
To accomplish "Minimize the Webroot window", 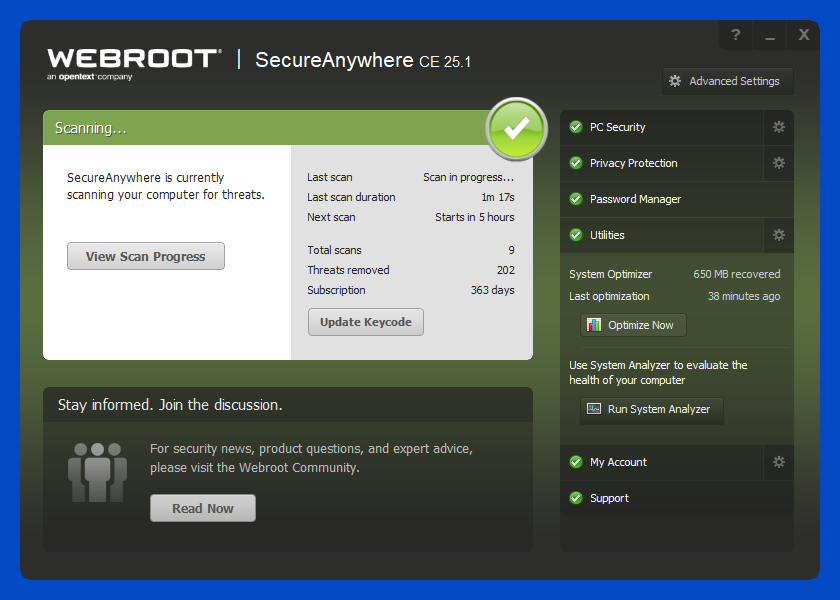I will (x=770, y=35).
